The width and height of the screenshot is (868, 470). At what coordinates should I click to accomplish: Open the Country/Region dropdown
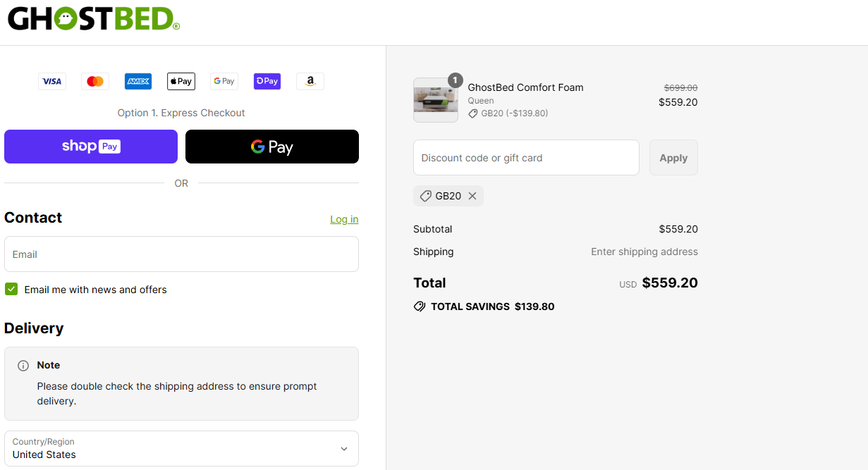coord(181,448)
